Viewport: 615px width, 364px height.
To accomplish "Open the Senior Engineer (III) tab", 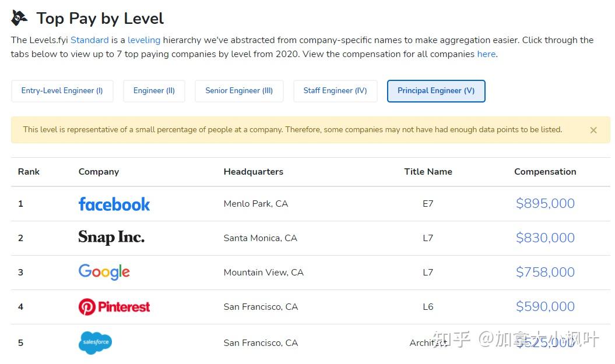I will pyautogui.click(x=239, y=91).
